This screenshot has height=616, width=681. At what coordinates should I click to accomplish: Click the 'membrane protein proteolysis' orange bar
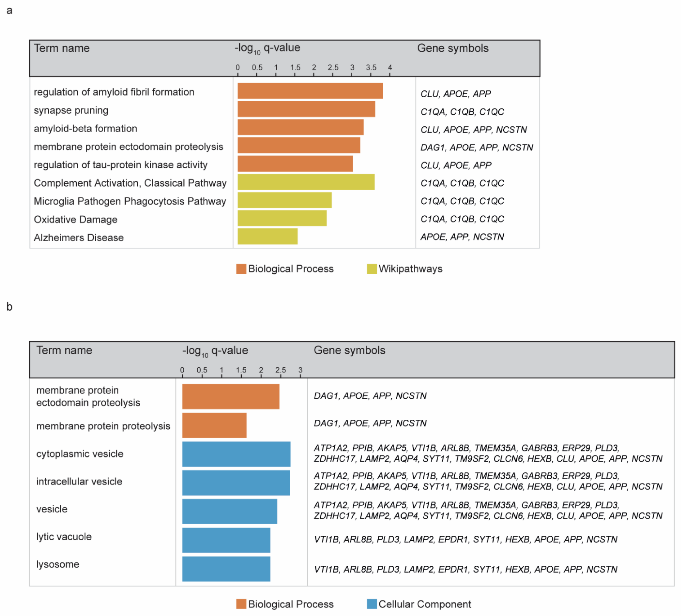coord(214,425)
